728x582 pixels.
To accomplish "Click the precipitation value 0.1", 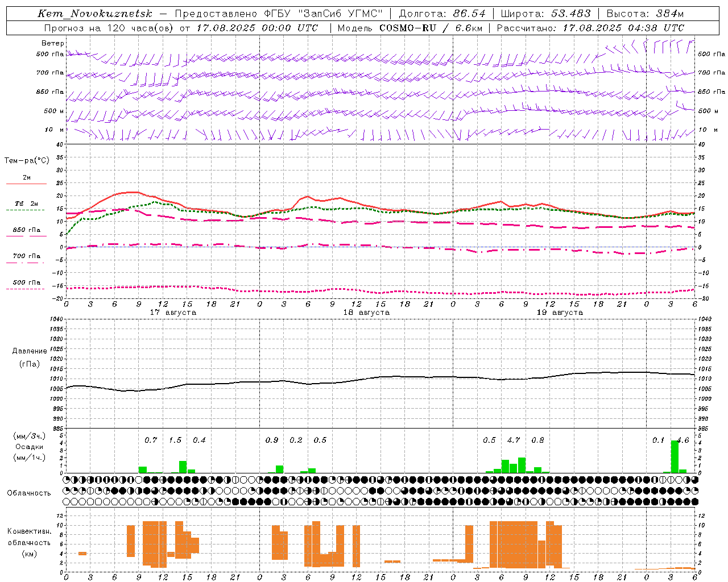I will (658, 440).
